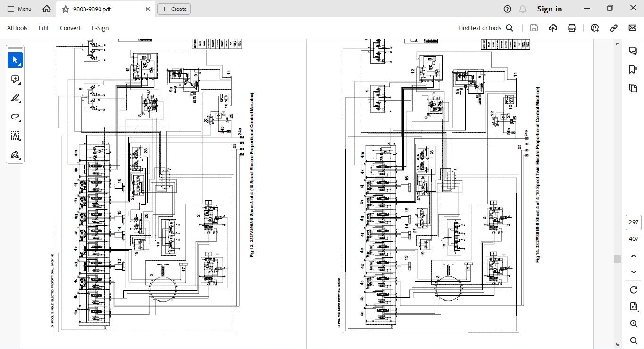Screen dimensions: 644x349
Task: Open the All tools menu
Action: click(17, 28)
